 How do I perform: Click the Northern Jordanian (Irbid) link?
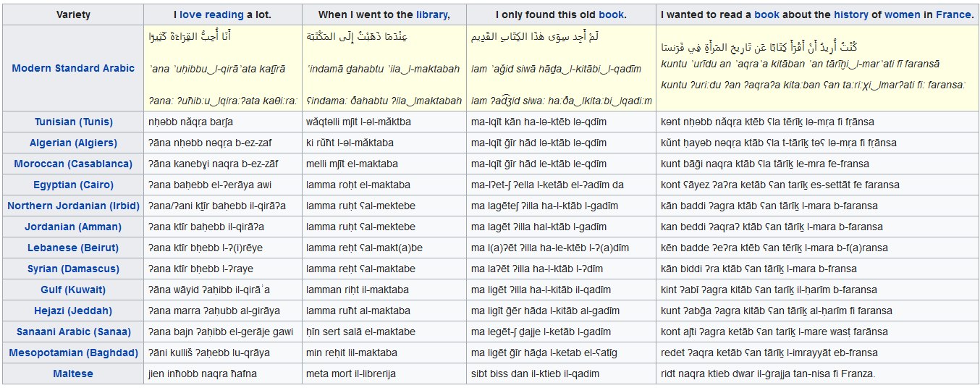click(x=73, y=206)
